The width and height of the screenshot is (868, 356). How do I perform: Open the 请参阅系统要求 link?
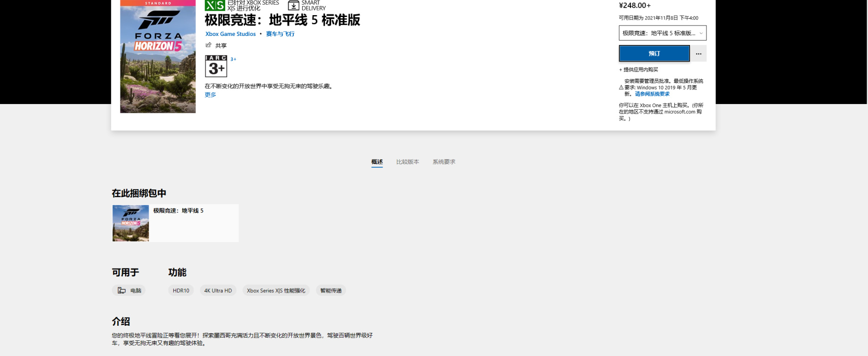(652, 94)
